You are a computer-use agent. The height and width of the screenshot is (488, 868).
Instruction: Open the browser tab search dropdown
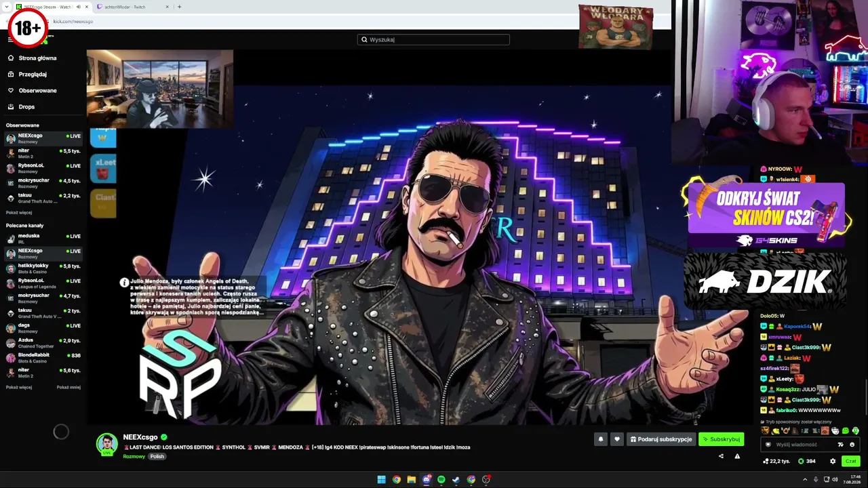pos(7,7)
